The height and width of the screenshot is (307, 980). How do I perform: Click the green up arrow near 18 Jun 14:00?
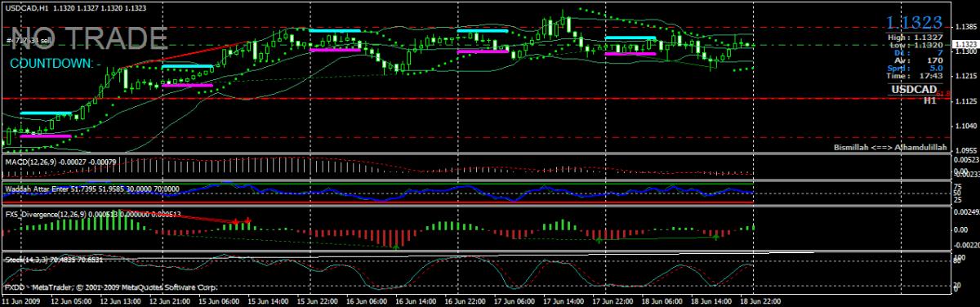716,237
